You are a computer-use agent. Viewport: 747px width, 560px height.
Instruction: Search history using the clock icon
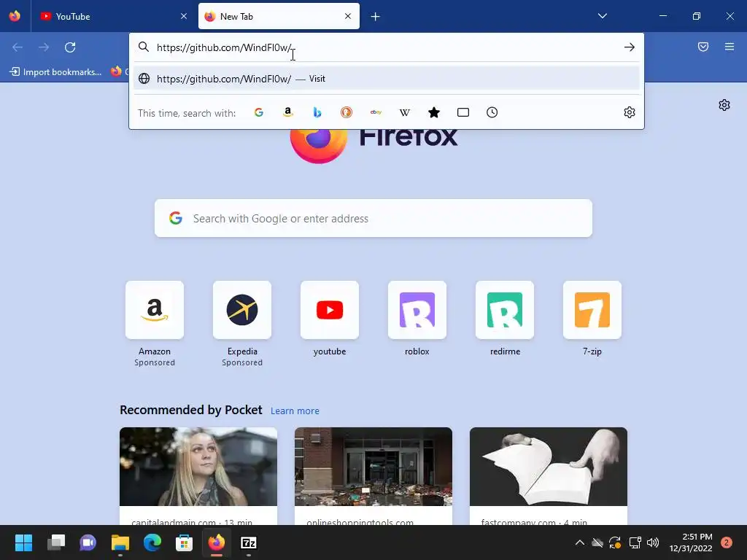[492, 112]
